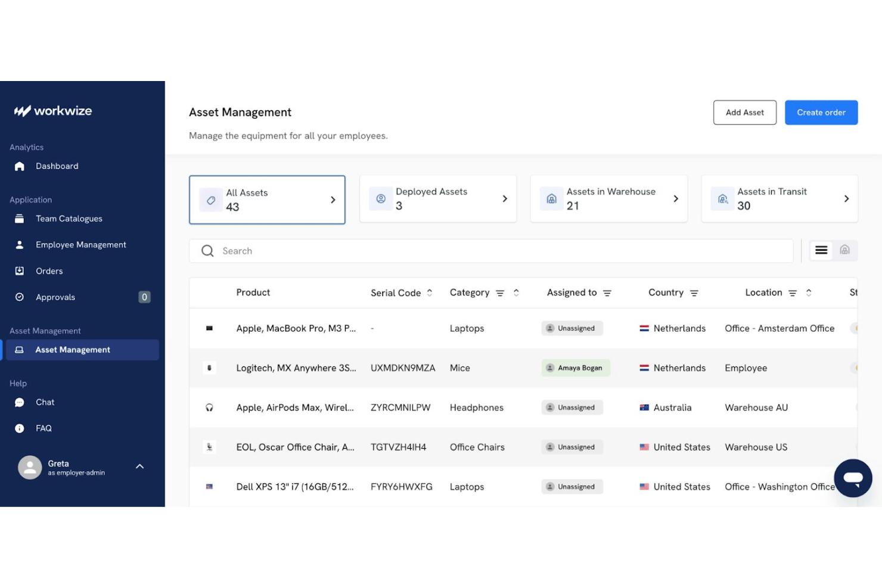Open Team Catalogues page
Image resolution: width=882 pixels, height=588 pixels.
pyautogui.click(x=69, y=219)
